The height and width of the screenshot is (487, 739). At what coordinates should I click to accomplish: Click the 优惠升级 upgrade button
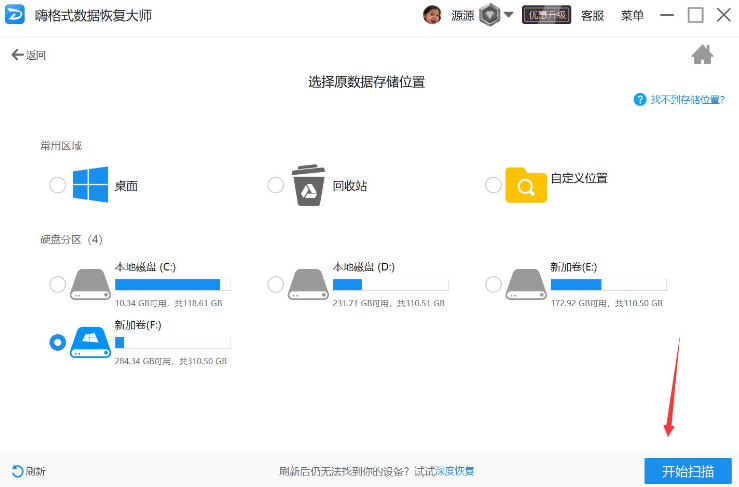coord(546,15)
